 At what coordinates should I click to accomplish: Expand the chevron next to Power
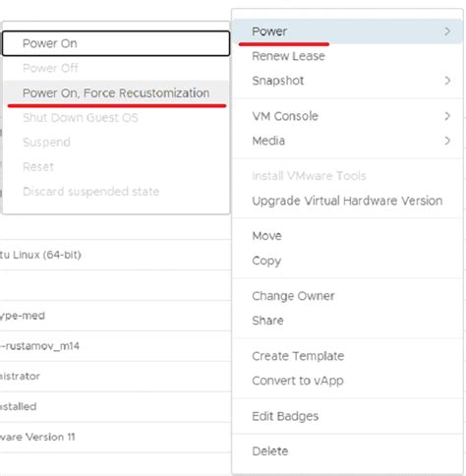[x=447, y=31]
